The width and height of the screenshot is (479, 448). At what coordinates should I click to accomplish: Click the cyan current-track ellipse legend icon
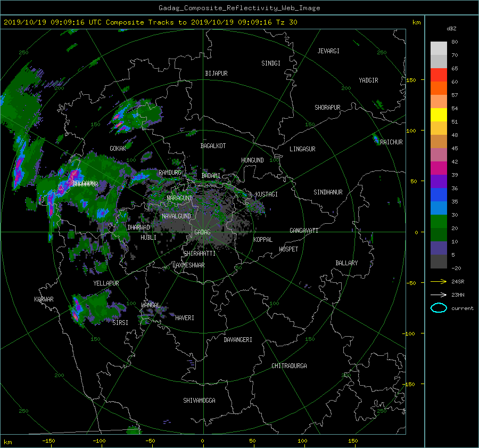(439, 308)
